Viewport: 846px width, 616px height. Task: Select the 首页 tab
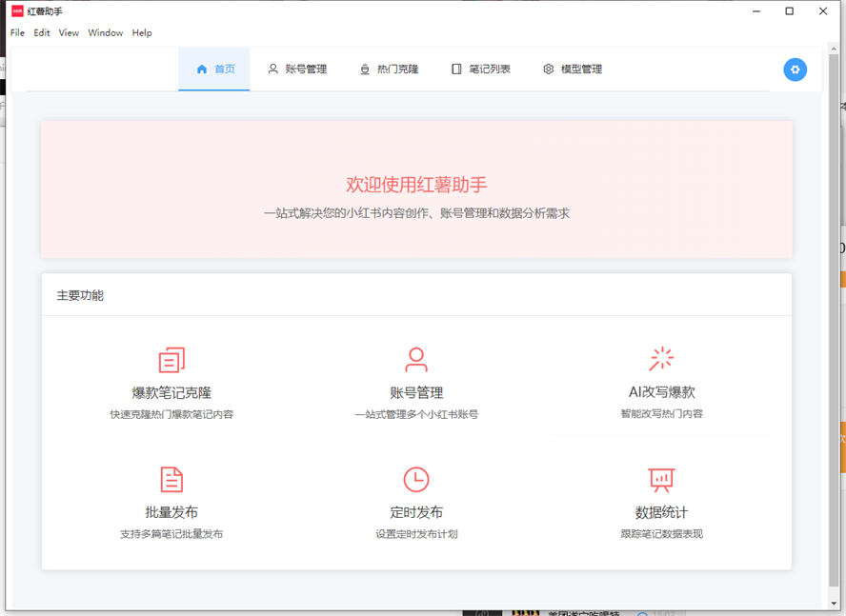pyautogui.click(x=213, y=69)
